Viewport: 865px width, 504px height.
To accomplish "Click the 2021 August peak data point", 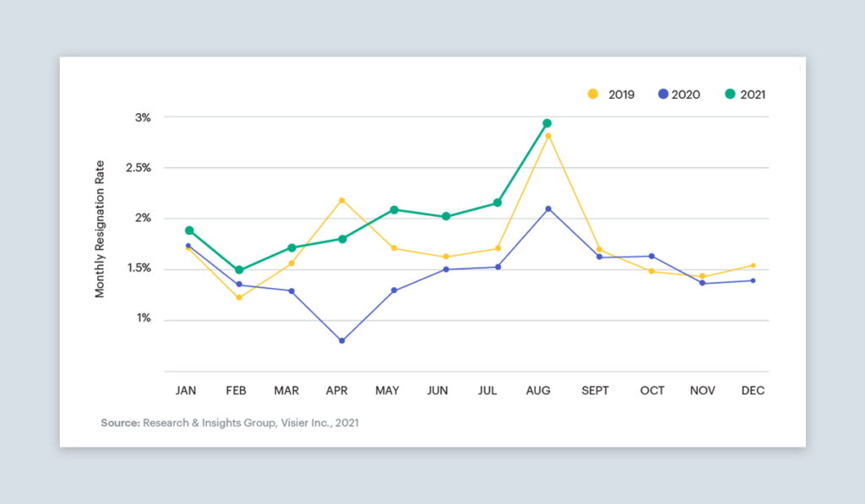I will click(x=547, y=123).
